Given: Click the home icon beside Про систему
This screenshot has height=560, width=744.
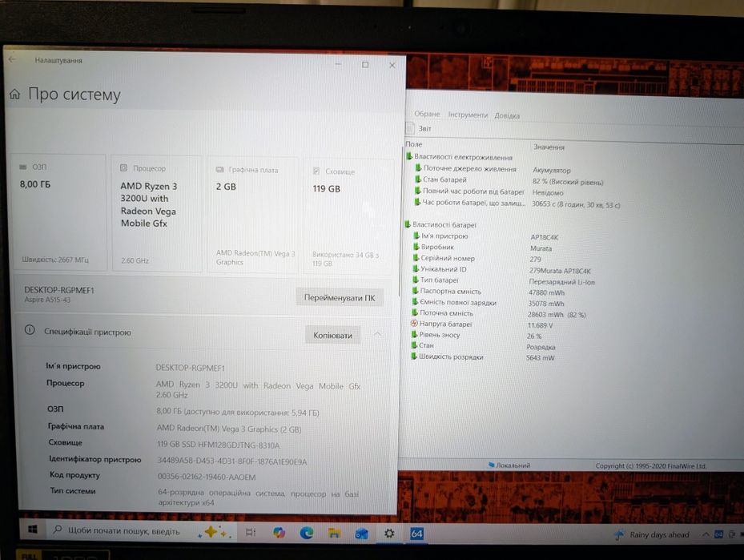Looking at the screenshot, I should coord(14,95).
